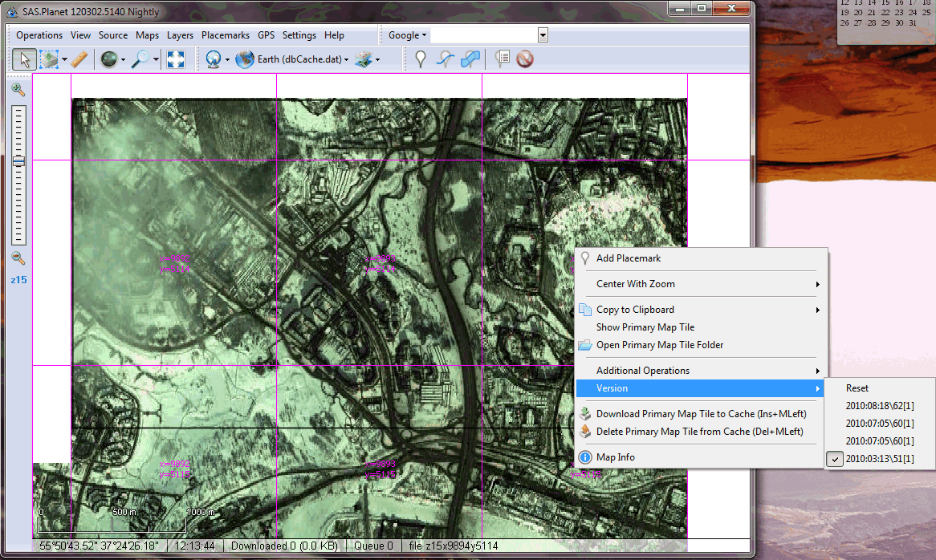Click the zoom in magnifier above slider
The width and height of the screenshot is (936, 560).
[x=18, y=90]
